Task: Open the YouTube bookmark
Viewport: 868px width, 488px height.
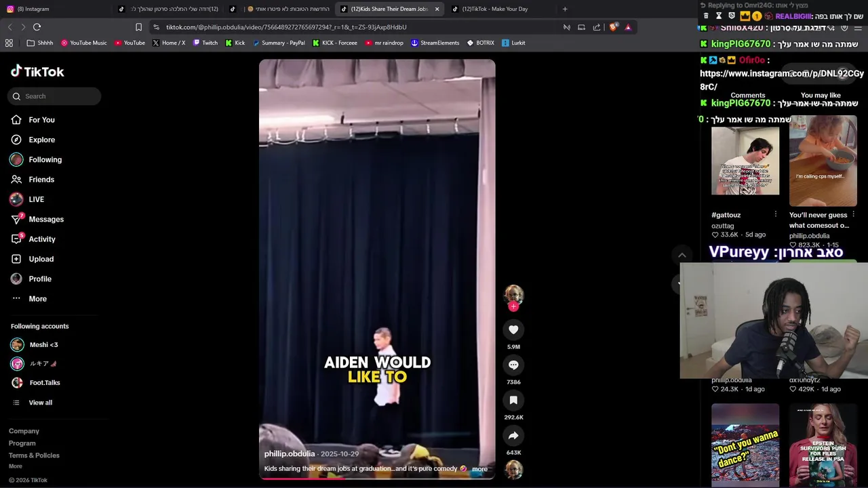Action: (130, 43)
